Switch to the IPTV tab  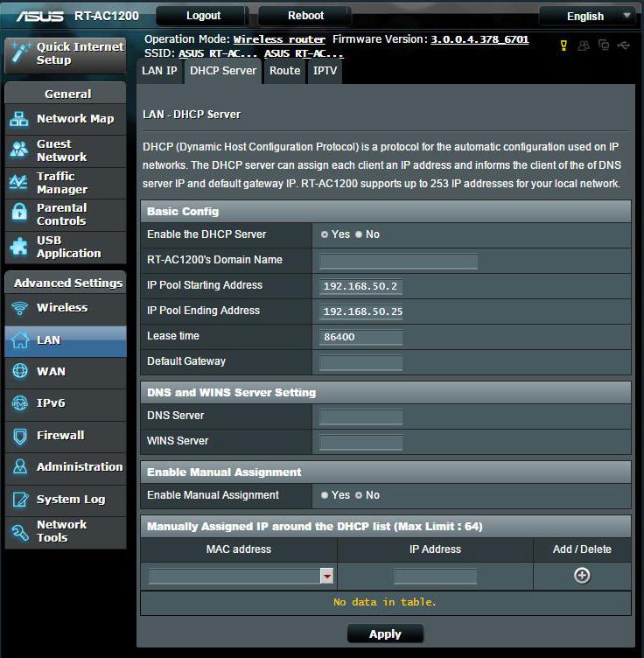pyautogui.click(x=325, y=71)
